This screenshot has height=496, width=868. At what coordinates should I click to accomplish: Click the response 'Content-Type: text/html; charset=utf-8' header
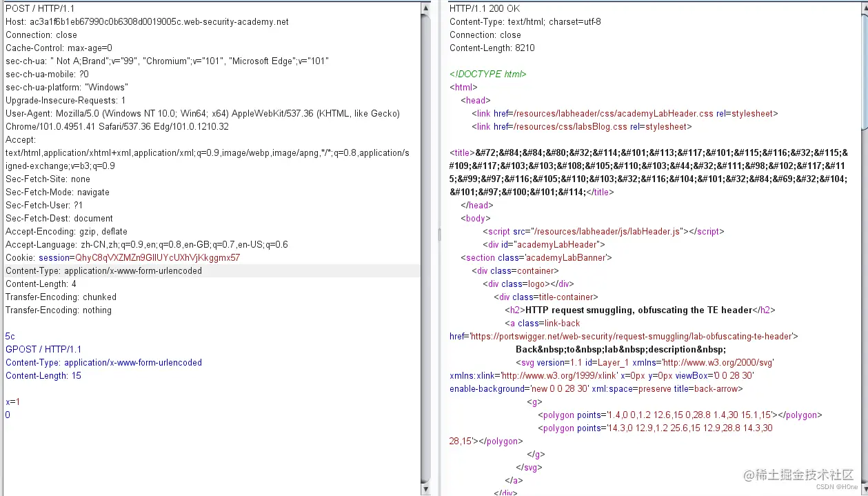coord(525,21)
